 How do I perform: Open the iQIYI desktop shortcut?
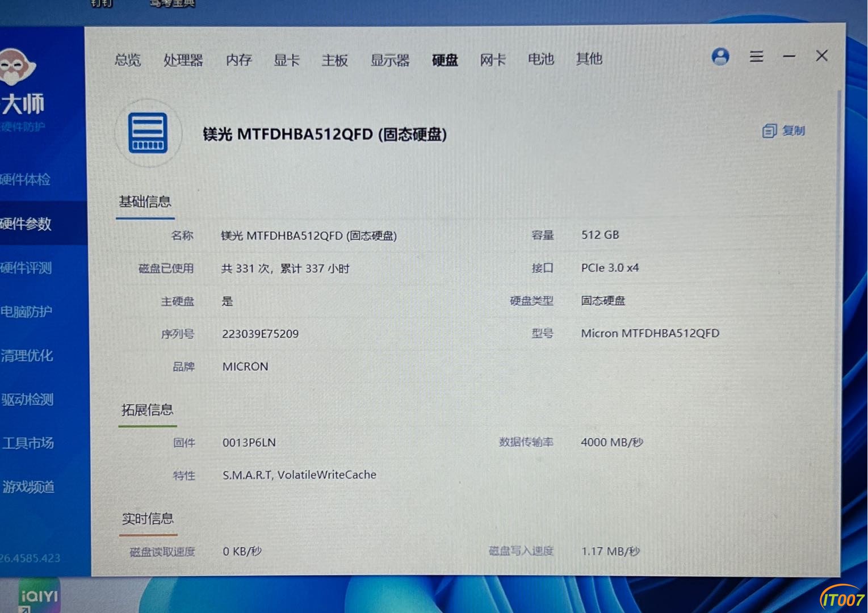point(39,595)
